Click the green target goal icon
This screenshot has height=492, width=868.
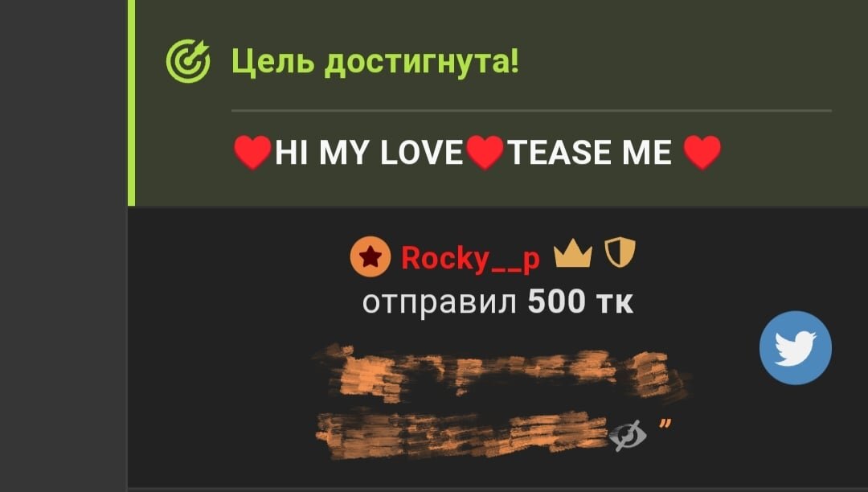188,61
